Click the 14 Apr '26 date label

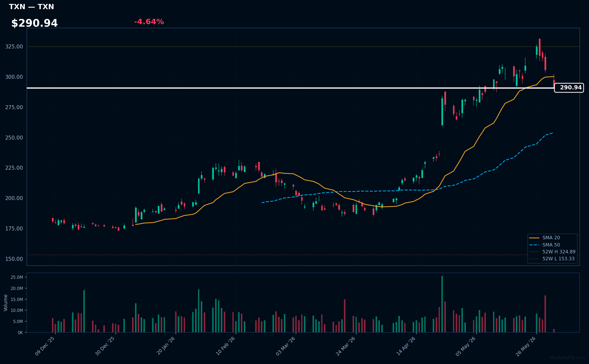tap(406, 346)
